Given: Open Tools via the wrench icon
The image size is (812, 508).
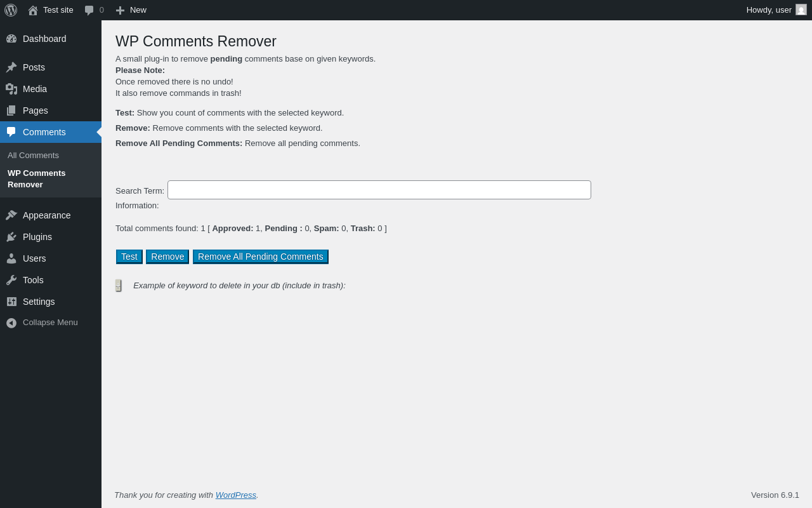Looking at the screenshot, I should pyautogui.click(x=11, y=280).
